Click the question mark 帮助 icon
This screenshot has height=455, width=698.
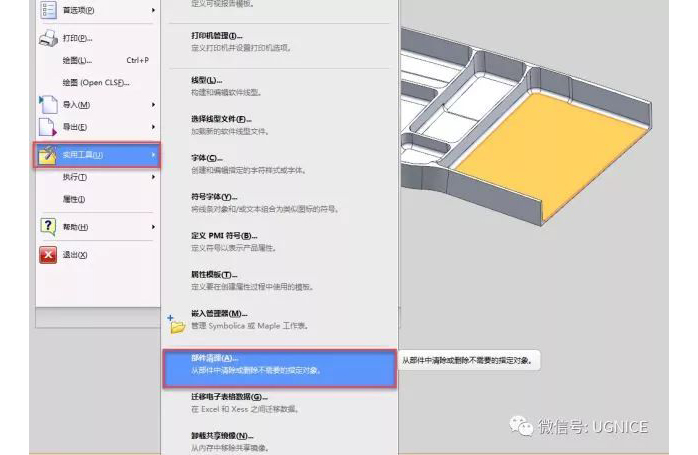coord(47,227)
